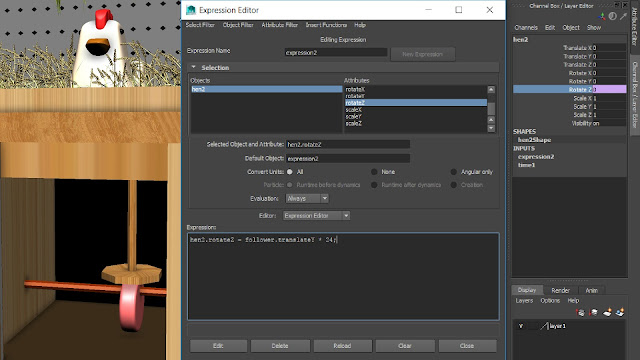Open the Select Filter menu
Image resolution: width=640 pixels, height=360 pixels.
(200, 25)
